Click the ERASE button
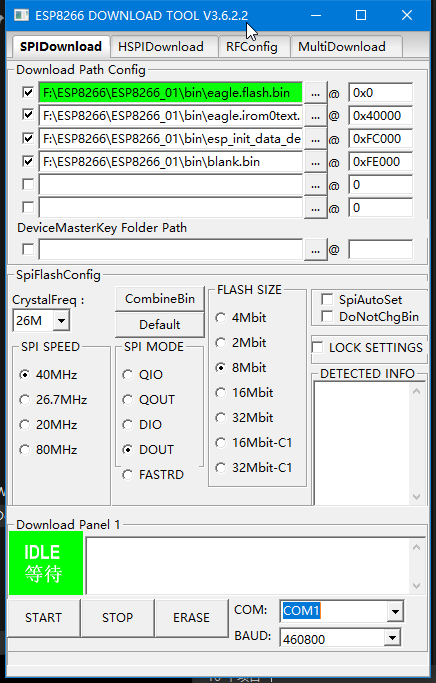The width and height of the screenshot is (436, 683). [x=192, y=618]
